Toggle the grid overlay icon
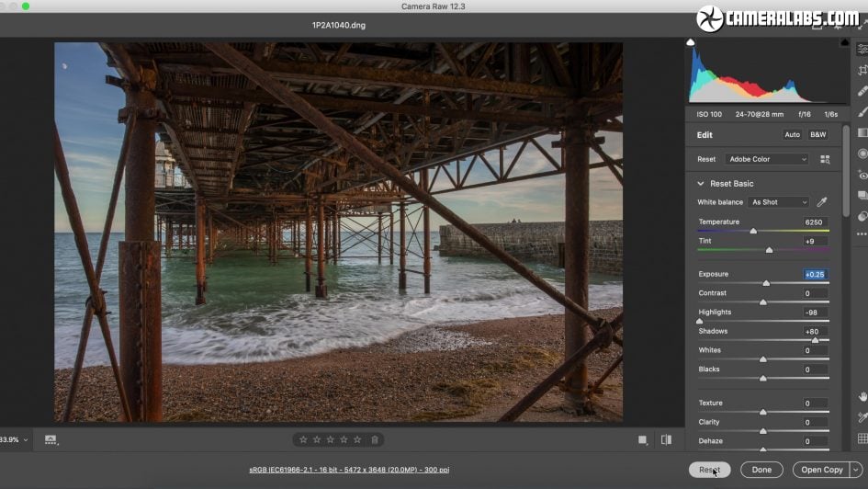 [862, 438]
